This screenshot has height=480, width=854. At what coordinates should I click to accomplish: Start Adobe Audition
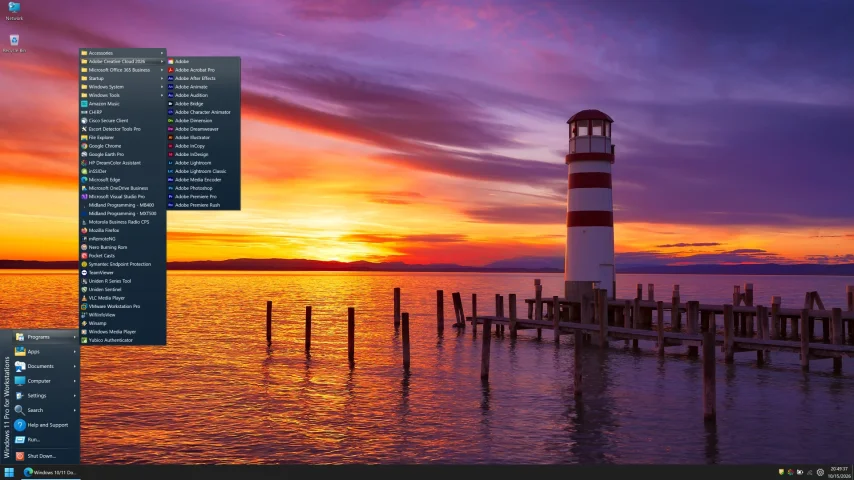[204, 95]
